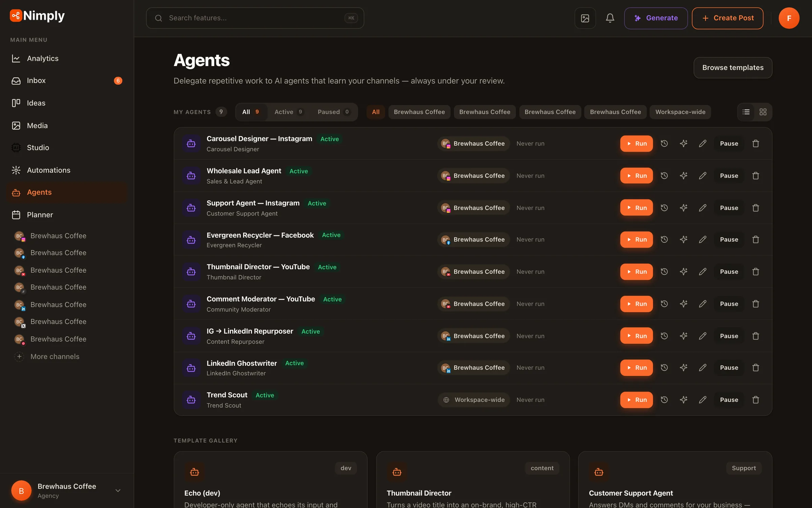
Task: Click Echo (dev) template robot icon
Action: (x=195, y=472)
